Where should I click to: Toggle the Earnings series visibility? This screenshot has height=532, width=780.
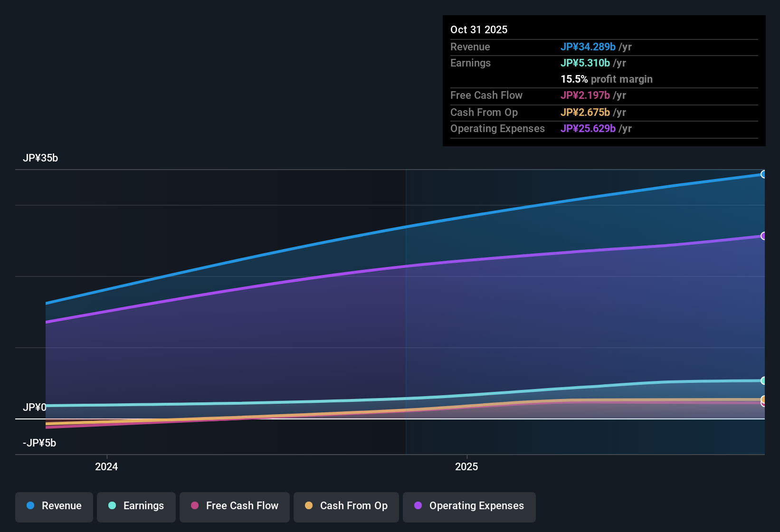click(136, 506)
